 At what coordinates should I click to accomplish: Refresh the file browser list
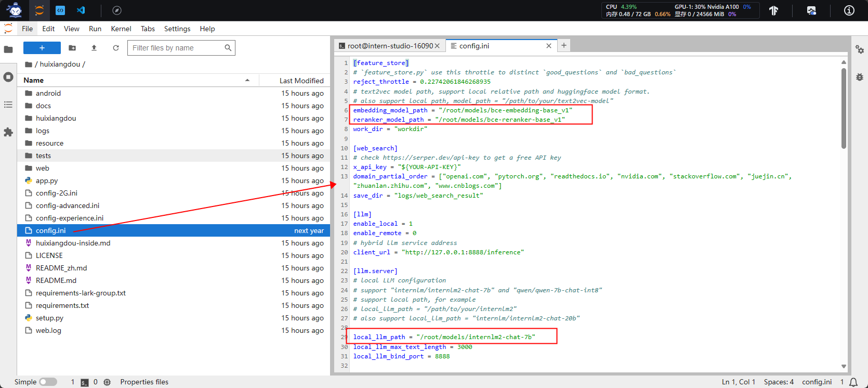tap(116, 48)
